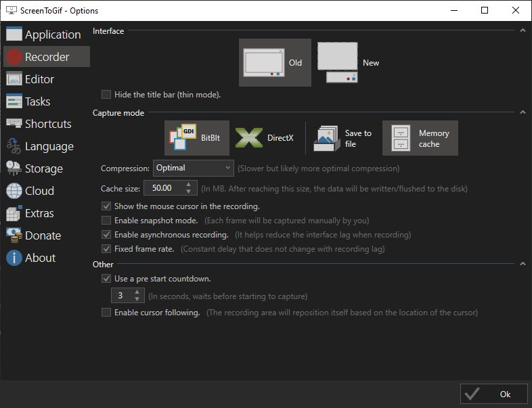Screen dimensions: 532x408
Task: Click the Editor picture icon
Action: [14, 79]
